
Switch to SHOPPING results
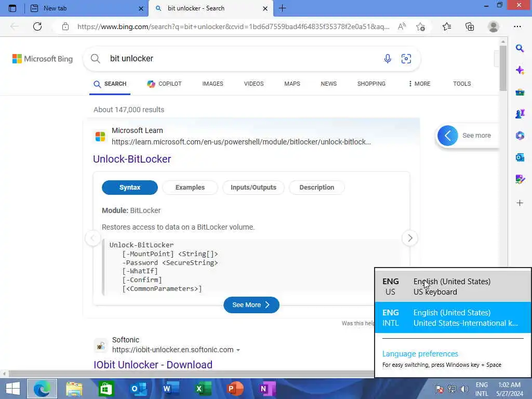click(x=371, y=84)
